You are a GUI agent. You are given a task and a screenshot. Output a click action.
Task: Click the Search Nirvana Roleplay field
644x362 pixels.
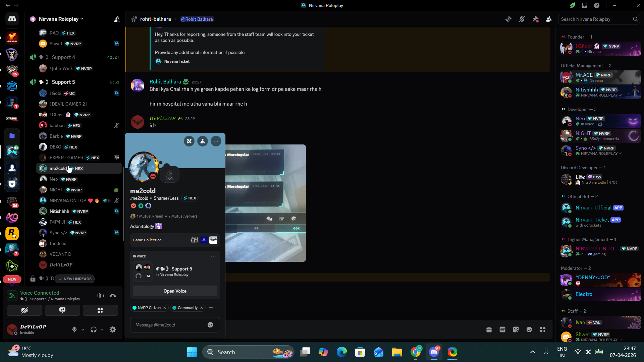click(x=599, y=19)
